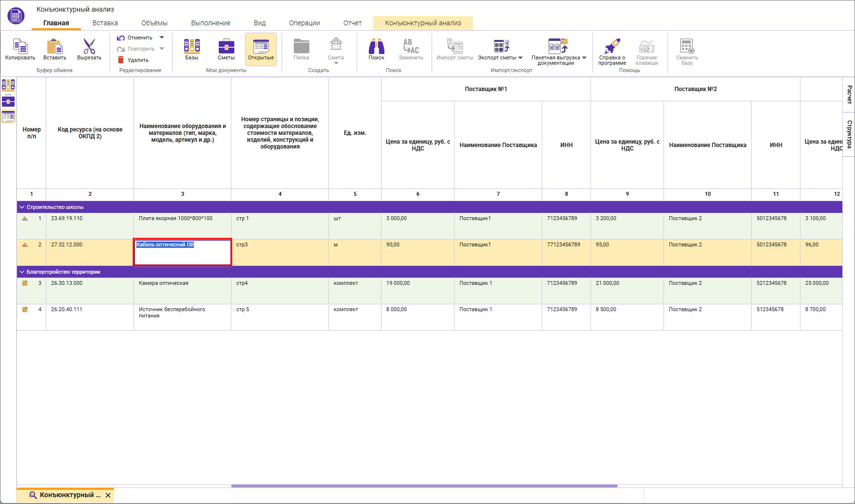Collapse the Строительство школы group

(22, 207)
